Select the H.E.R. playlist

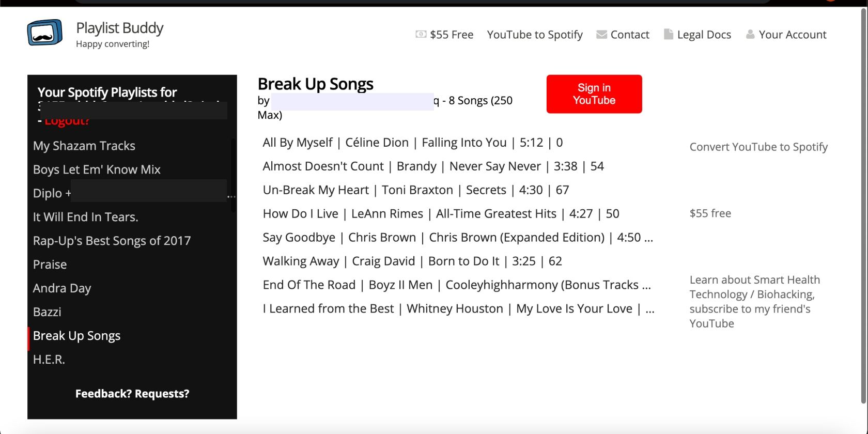pyautogui.click(x=49, y=360)
